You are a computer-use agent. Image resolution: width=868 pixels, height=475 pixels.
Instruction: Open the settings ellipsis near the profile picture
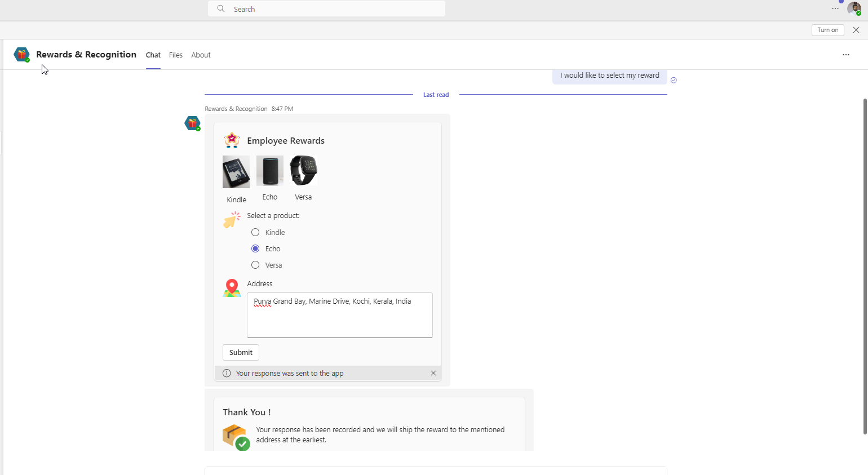(x=835, y=8)
